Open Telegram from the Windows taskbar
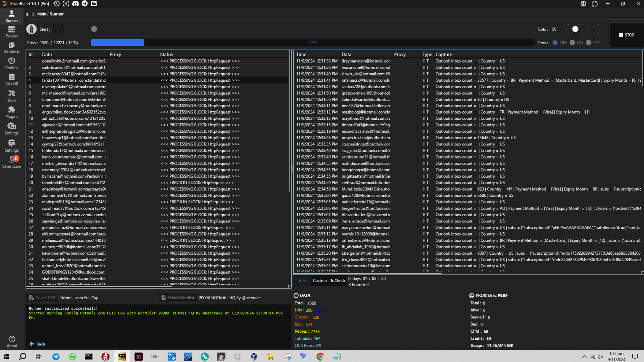 pyautogui.click(x=56, y=357)
